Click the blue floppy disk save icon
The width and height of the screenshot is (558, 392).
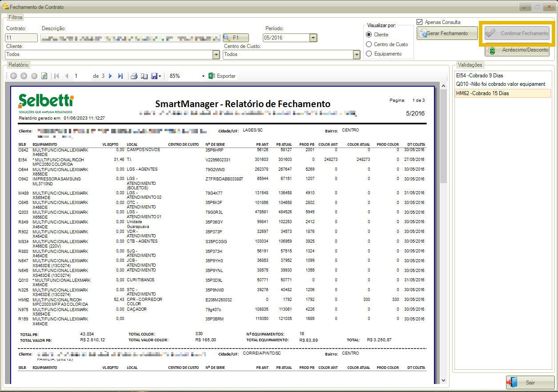154,76
